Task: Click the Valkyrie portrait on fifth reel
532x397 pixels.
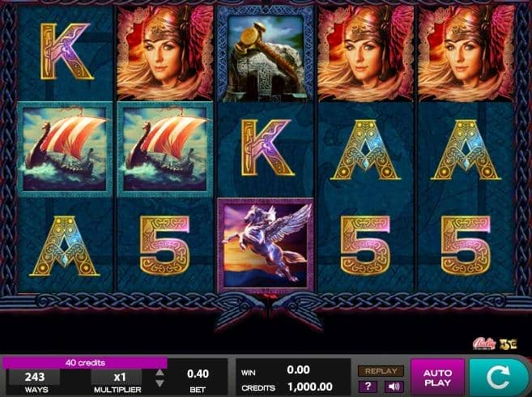Action: 466,53
